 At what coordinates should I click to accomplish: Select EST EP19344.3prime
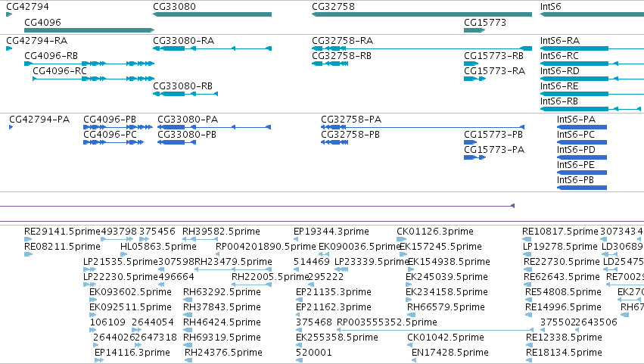tap(331, 232)
